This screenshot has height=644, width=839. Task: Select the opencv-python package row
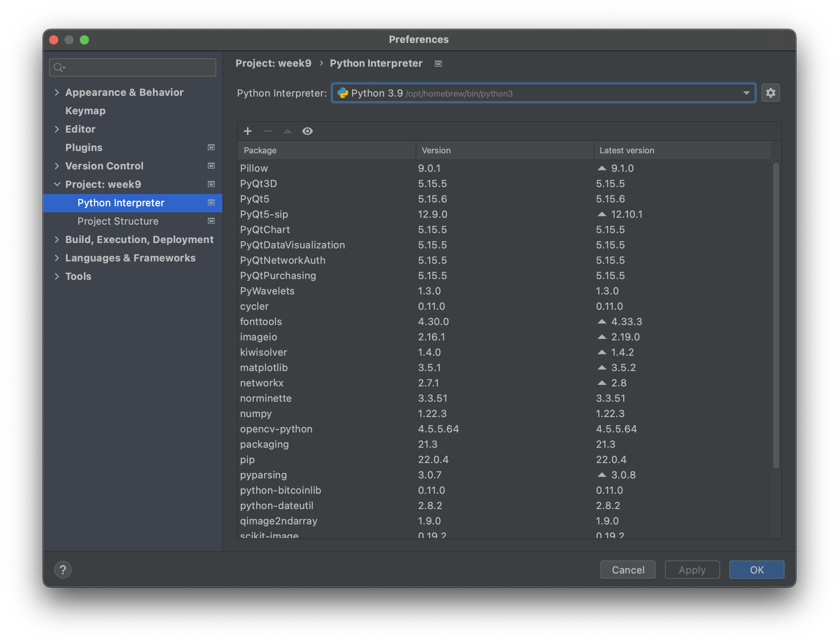(504, 429)
